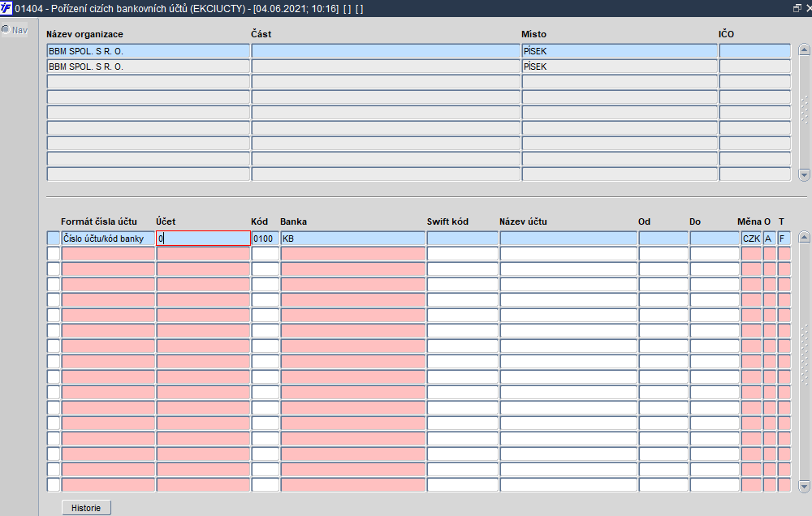Click the CZK currency field
Image resolution: width=812 pixels, height=516 pixels.
[751, 238]
